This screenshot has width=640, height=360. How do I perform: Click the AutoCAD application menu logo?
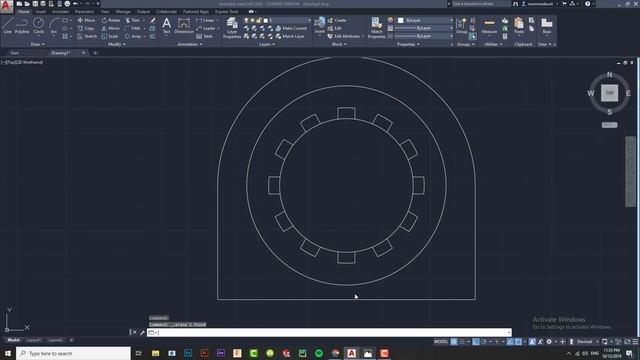pyautogui.click(x=6, y=6)
